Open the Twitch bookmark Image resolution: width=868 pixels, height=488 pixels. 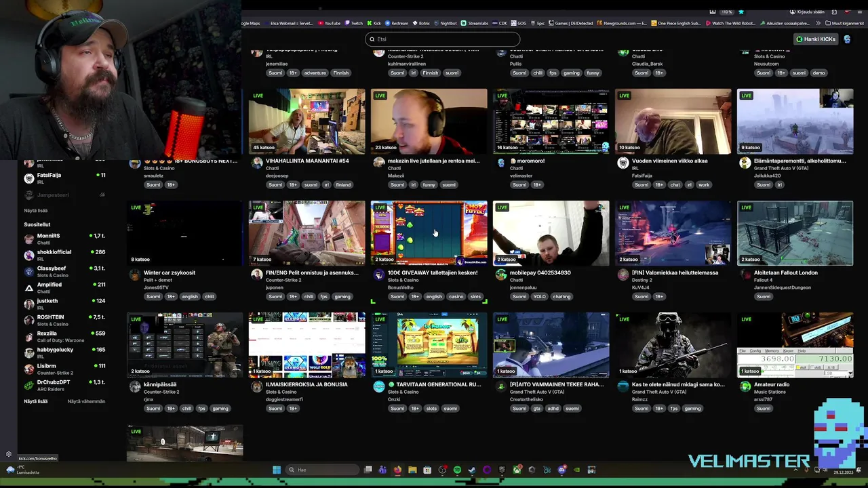coord(353,23)
